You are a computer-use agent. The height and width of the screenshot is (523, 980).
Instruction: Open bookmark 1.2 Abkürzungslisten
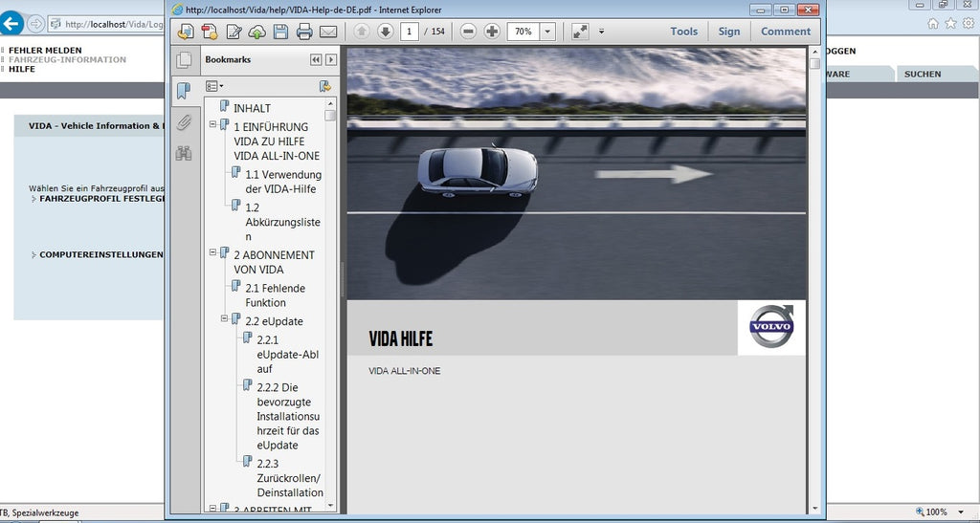tap(282, 222)
